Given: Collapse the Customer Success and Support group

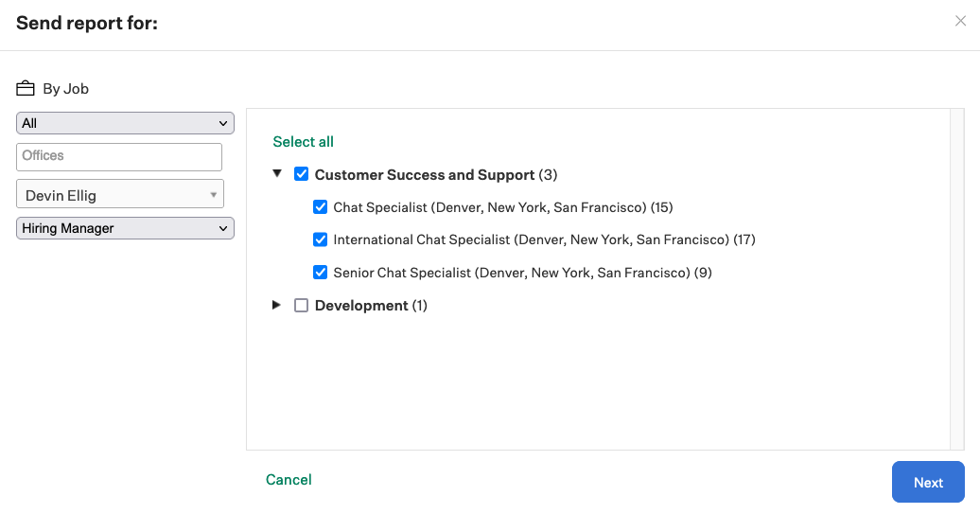Looking at the screenshot, I should [x=277, y=174].
